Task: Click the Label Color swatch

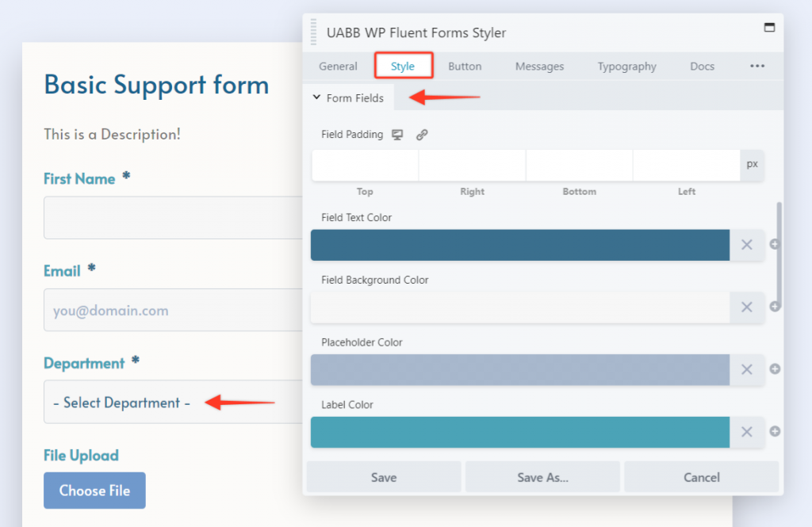Action: coord(519,432)
